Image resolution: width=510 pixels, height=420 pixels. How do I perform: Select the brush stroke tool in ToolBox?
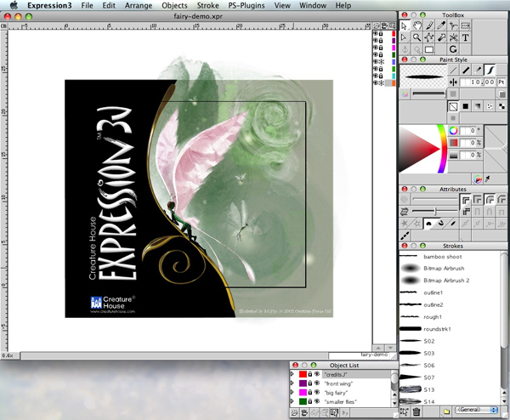click(429, 26)
